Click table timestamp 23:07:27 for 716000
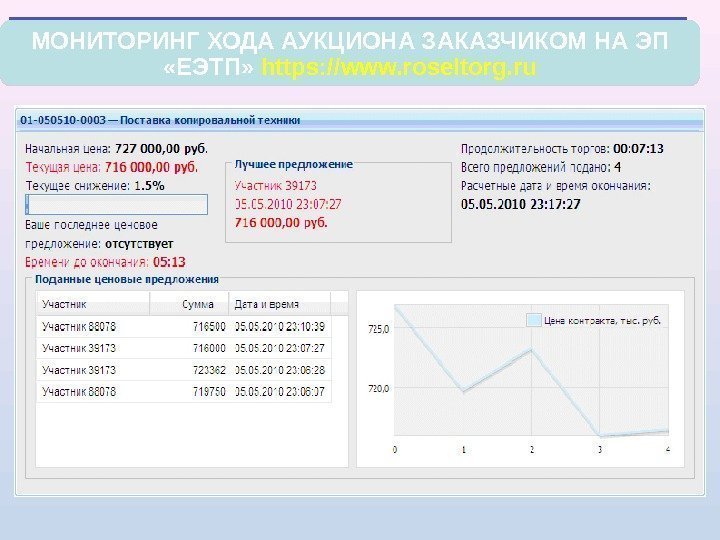The height and width of the screenshot is (540, 720). pos(280,348)
